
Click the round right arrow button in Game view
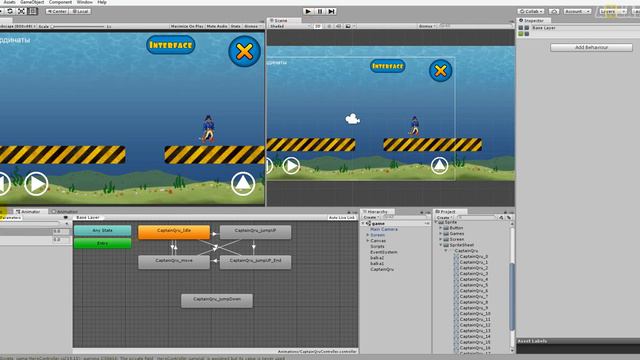pos(36,184)
